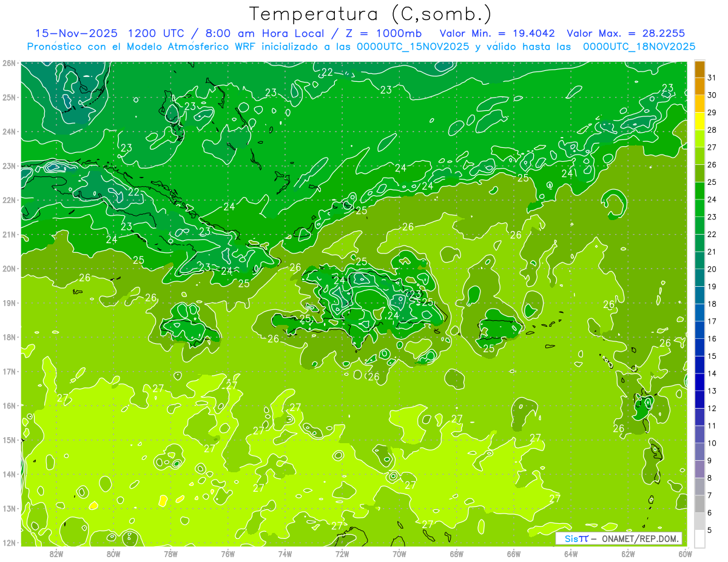
Task: Click the 13N latitude axis label
Action: click(x=9, y=509)
